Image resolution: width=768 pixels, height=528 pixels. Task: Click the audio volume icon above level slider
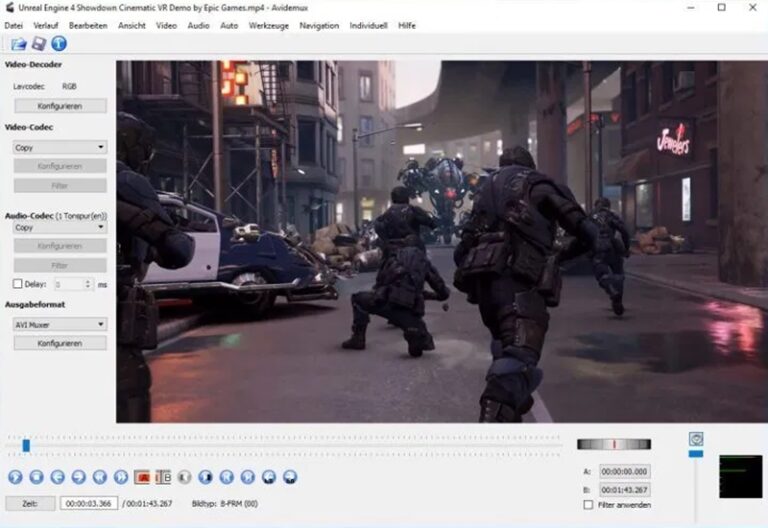(x=696, y=438)
